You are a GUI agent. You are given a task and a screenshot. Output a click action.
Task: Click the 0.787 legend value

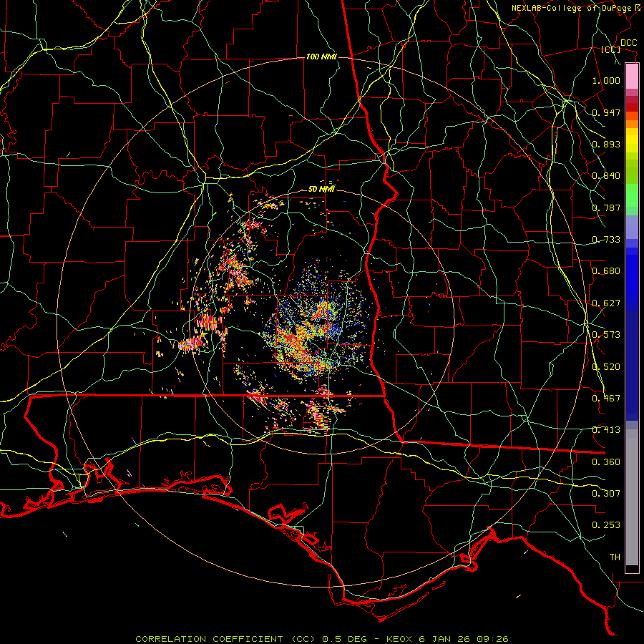click(x=606, y=208)
